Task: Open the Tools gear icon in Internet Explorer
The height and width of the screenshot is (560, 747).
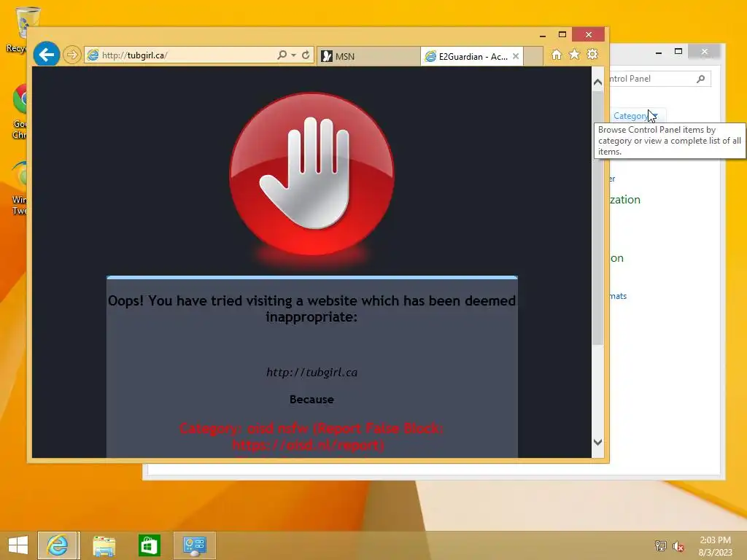Action: (x=592, y=54)
